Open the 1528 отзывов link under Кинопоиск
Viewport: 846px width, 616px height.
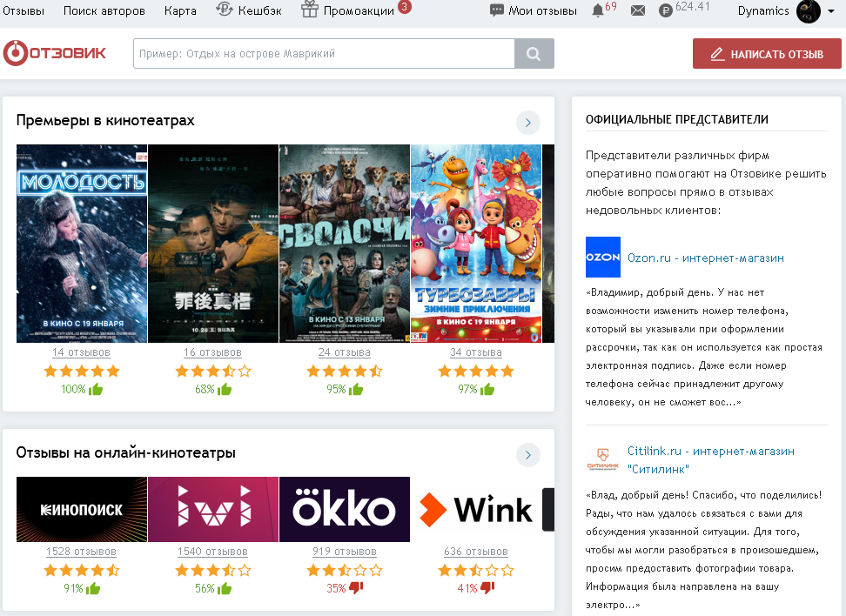(81, 552)
